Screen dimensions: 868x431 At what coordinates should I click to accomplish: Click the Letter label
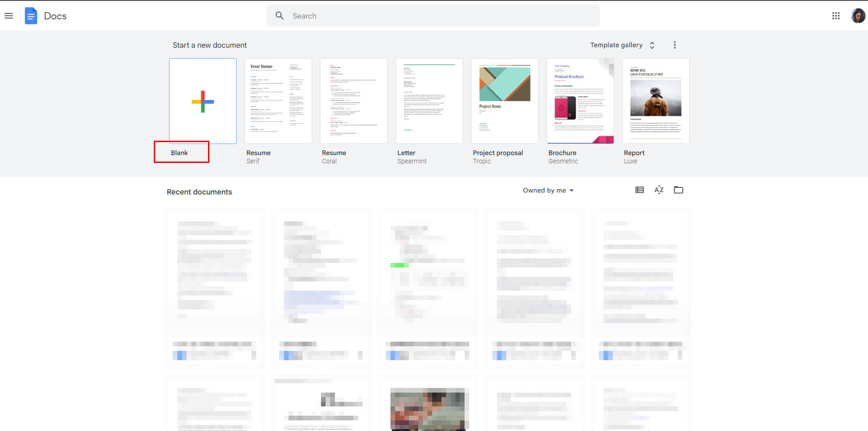coord(406,153)
